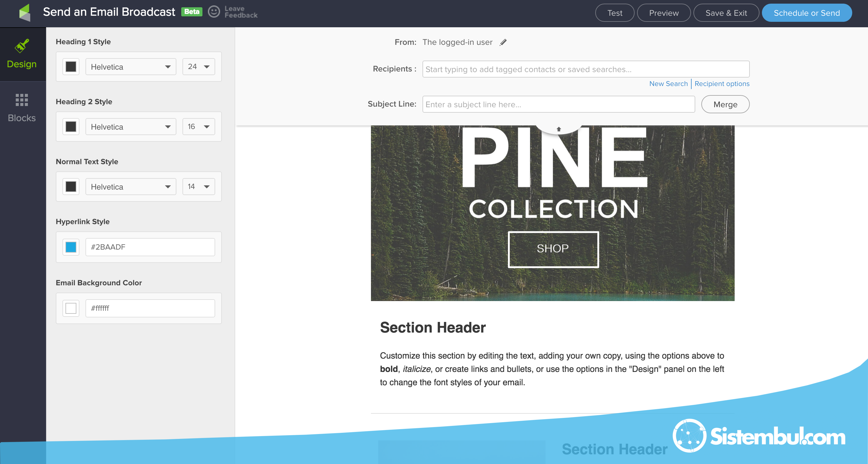868x464 pixels.
Task: Click the Recipients input field
Action: 586,69
